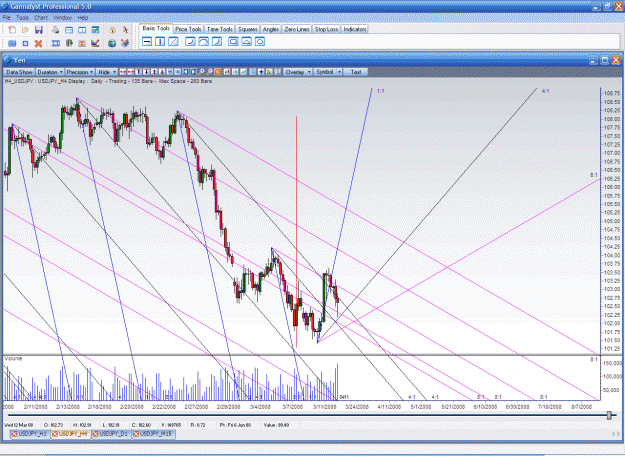Switch to the Price Tools tab
This screenshot has height=456, width=625.
tap(188, 29)
